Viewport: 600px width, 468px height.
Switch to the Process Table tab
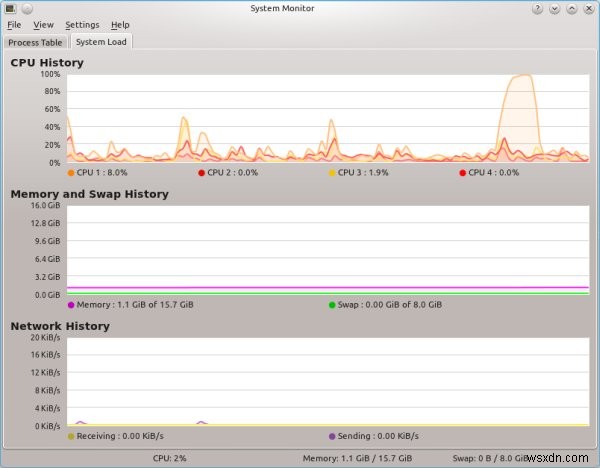(36, 42)
